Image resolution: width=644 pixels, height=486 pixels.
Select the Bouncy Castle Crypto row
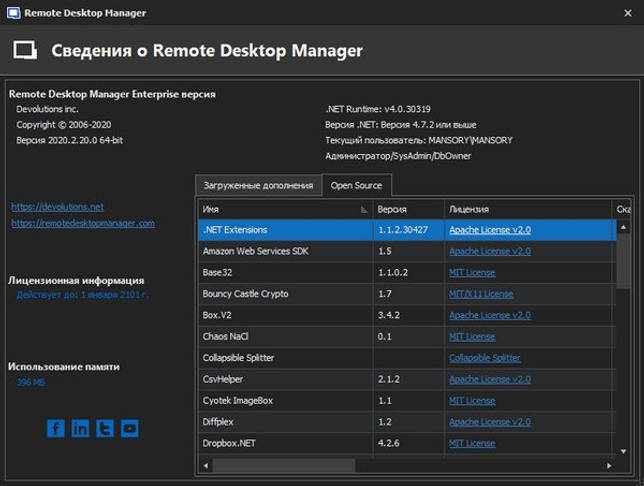407,294
